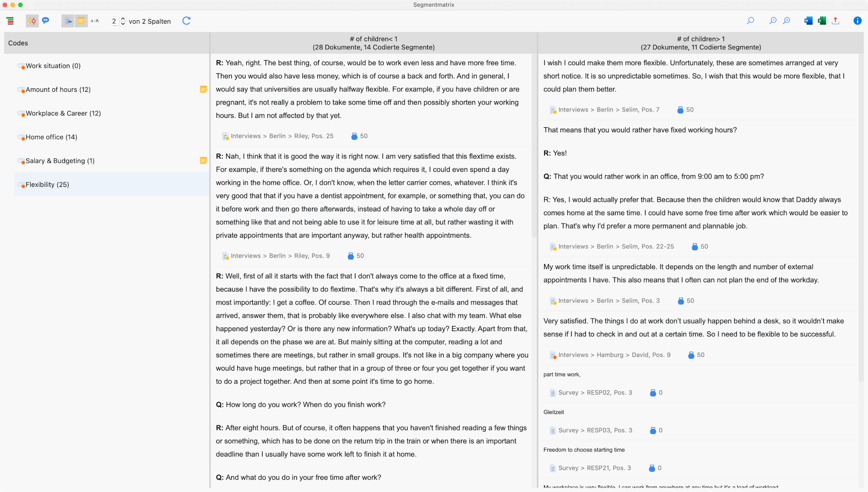Click the 'part time work,' segment text

562,375
